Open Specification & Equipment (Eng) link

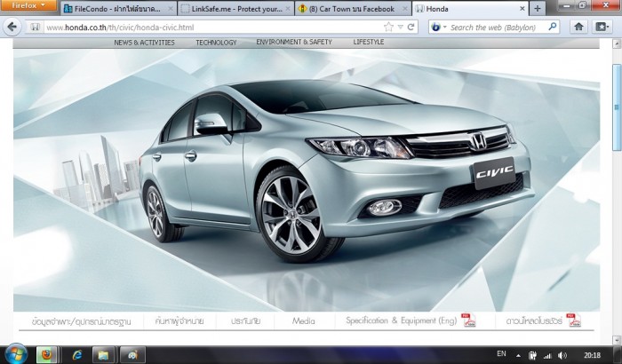point(401,320)
